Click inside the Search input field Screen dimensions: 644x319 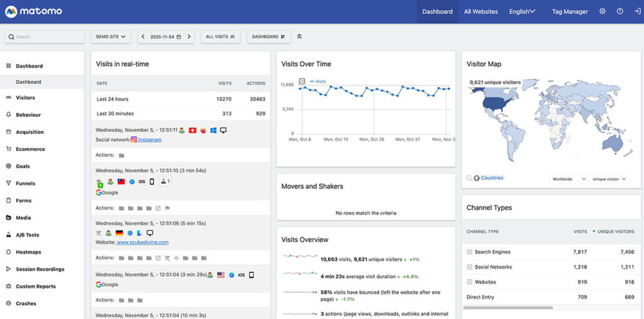(45, 36)
